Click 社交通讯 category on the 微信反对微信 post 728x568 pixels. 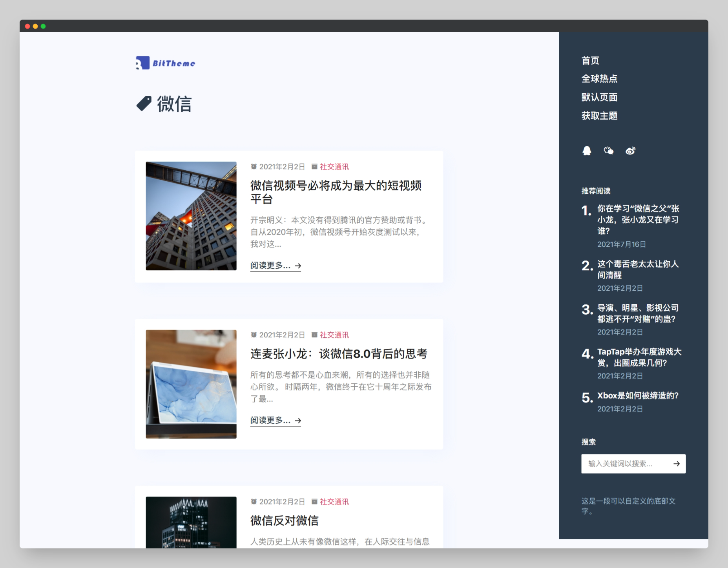click(x=334, y=502)
